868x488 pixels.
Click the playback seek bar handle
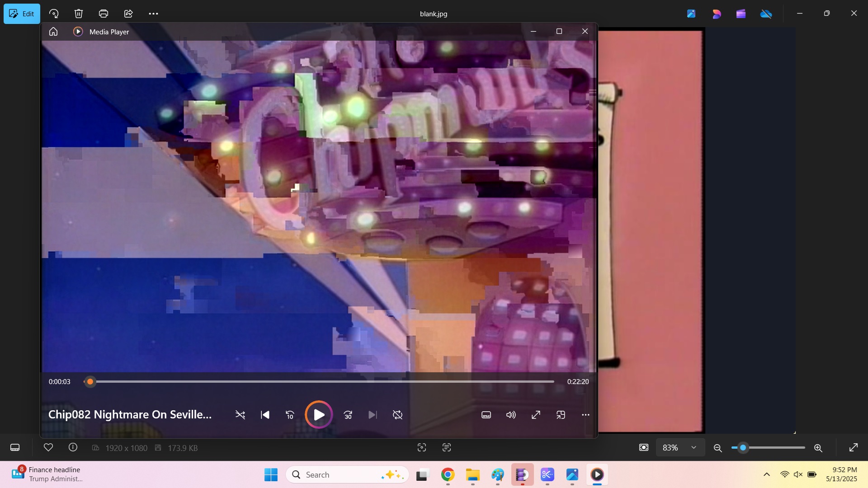click(90, 382)
